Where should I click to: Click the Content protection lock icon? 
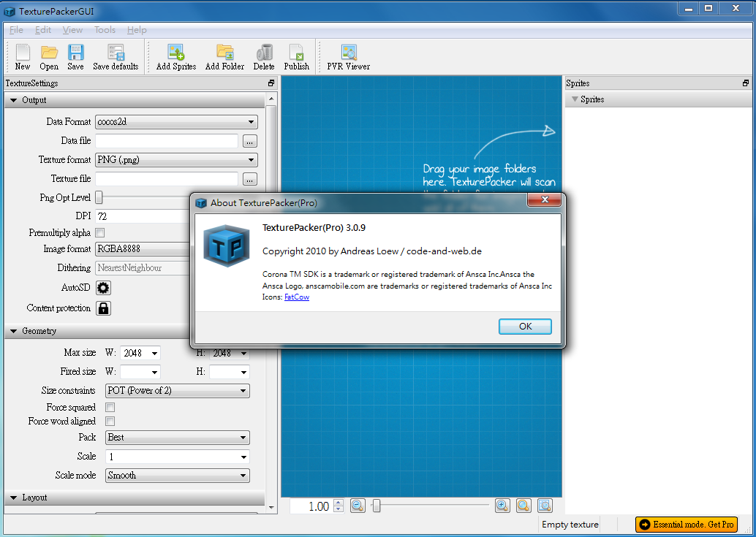click(x=103, y=308)
